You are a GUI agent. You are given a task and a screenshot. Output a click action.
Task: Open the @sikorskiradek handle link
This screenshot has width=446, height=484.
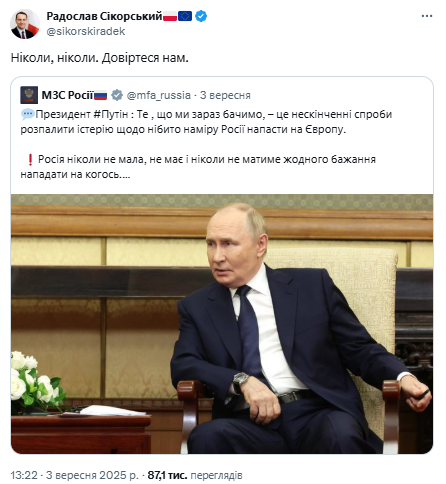coord(86,31)
